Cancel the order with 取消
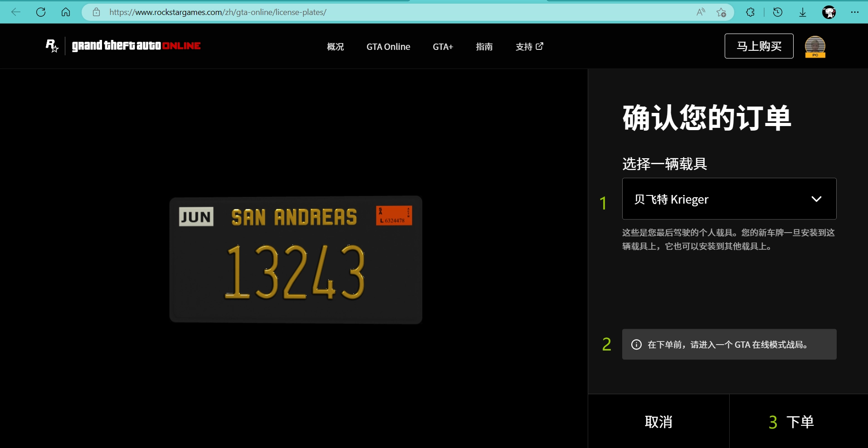Screen dimensions: 868x448 click(x=658, y=422)
